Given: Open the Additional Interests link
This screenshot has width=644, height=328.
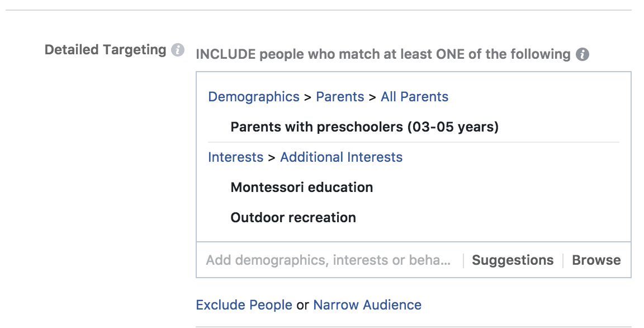Looking at the screenshot, I should tap(341, 157).
